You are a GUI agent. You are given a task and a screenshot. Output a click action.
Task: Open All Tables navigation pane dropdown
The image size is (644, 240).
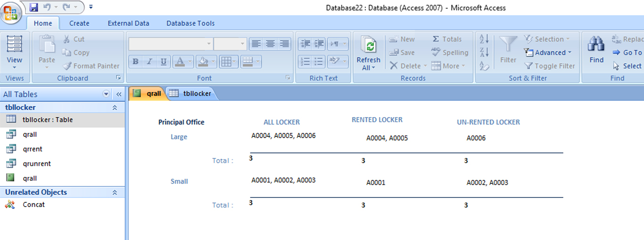pos(106,94)
